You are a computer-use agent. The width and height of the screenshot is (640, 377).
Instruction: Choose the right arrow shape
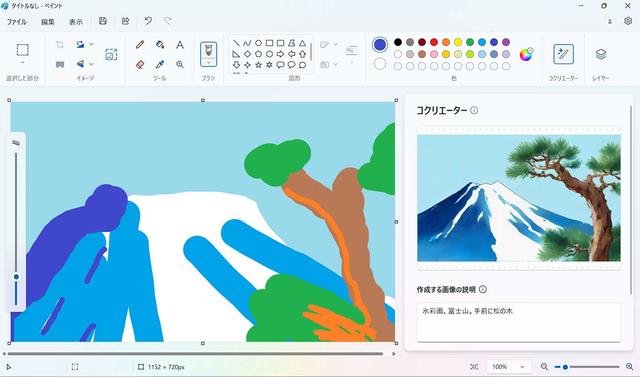(x=280, y=54)
